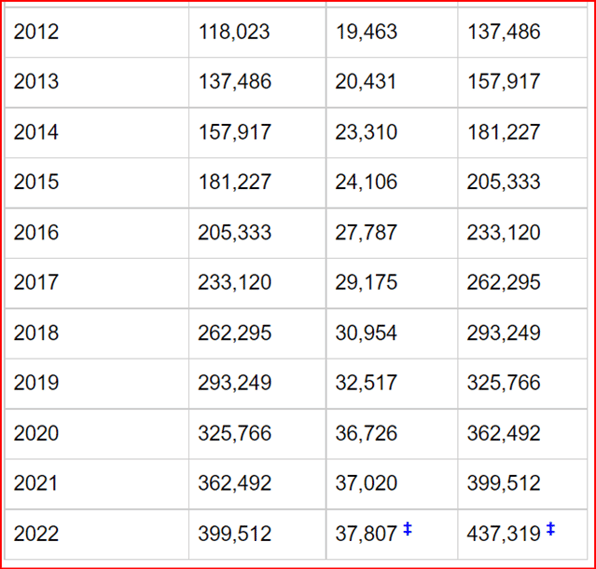Screen dimensions: 596x569
Task: Select the 32,517 cell in 2019 row
Action: (392, 384)
